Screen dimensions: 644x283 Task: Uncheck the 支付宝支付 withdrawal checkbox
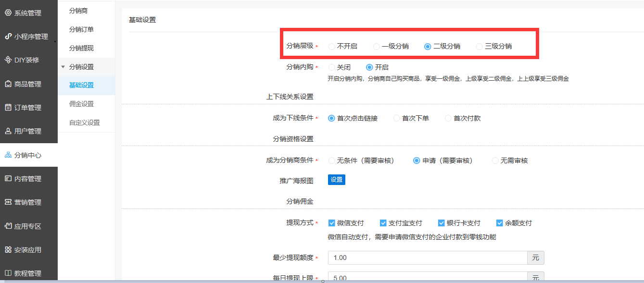[383, 223]
